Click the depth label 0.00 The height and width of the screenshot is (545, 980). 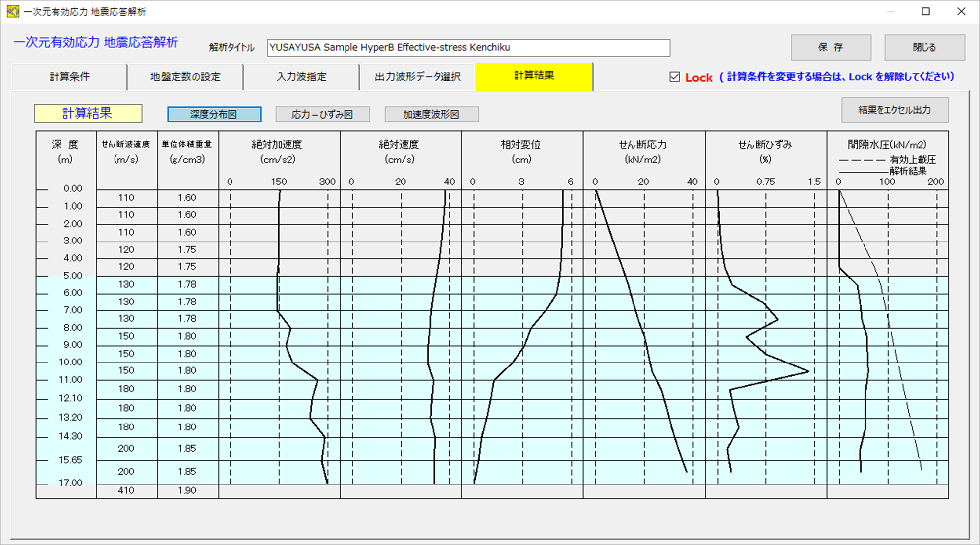point(73,188)
